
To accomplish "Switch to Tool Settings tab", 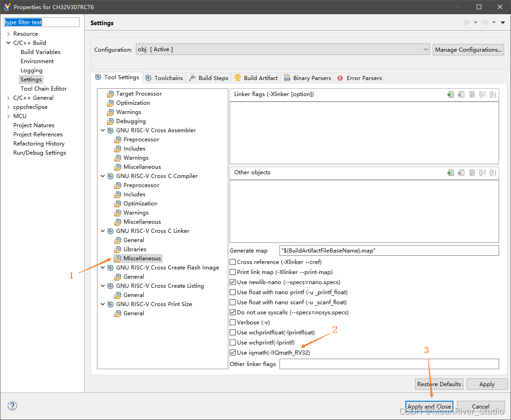I will (117, 77).
